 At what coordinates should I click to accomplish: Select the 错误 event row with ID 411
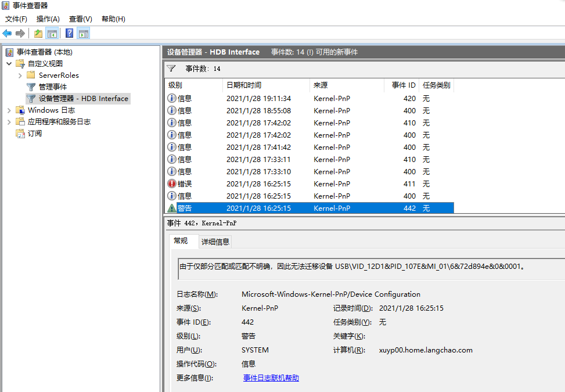pos(310,184)
